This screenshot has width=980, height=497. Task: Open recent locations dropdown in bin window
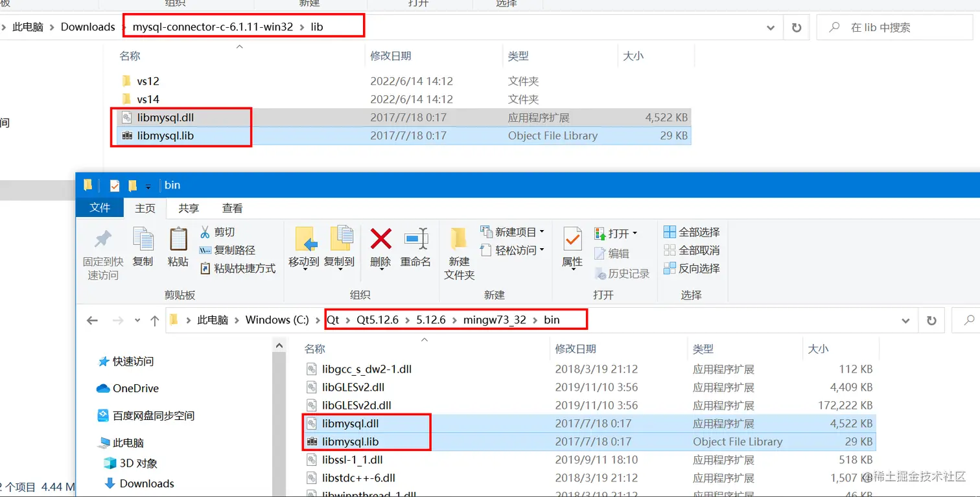(x=137, y=320)
